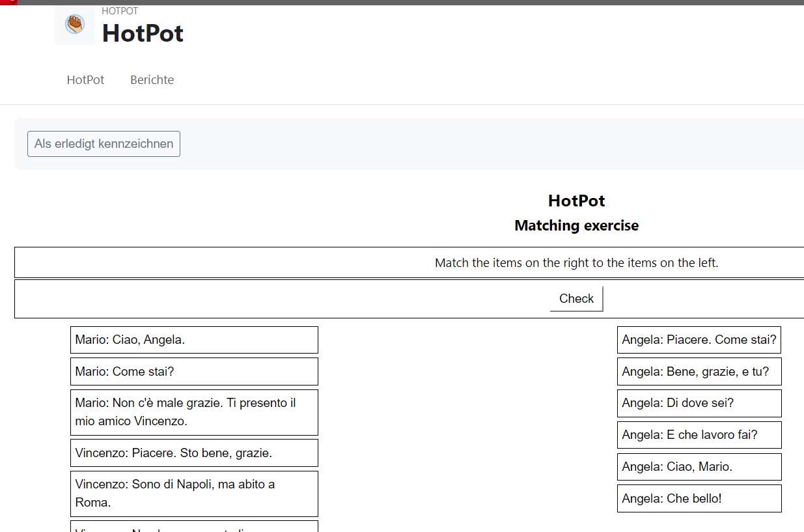Click the HotPot fist logo icon

tap(74, 26)
